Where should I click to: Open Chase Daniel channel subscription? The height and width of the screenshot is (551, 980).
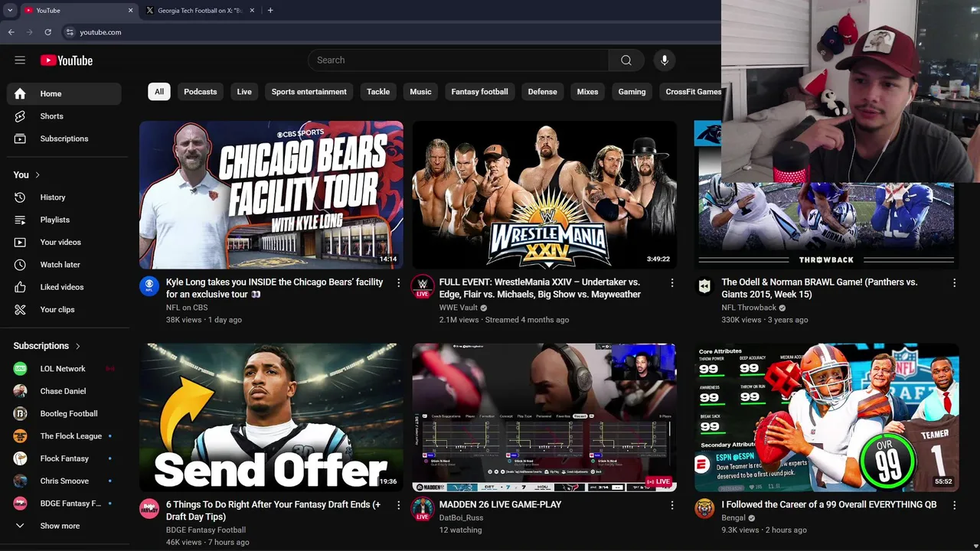(64, 391)
